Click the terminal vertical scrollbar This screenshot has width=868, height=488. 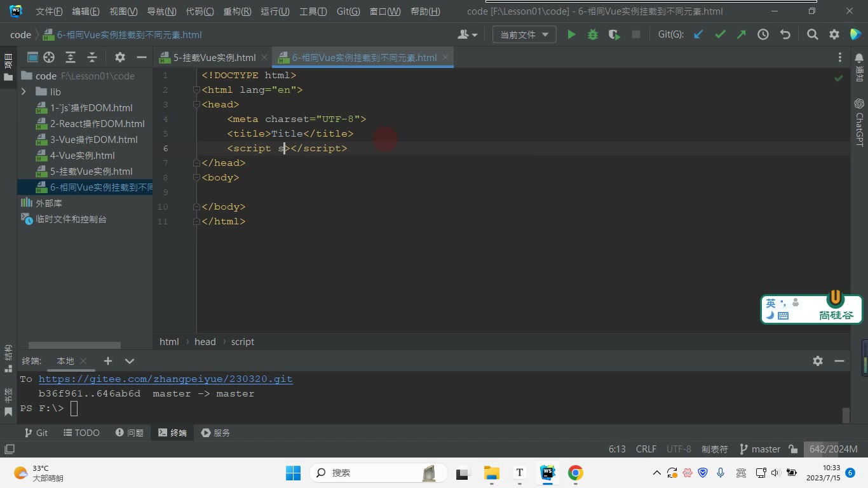[846, 416]
